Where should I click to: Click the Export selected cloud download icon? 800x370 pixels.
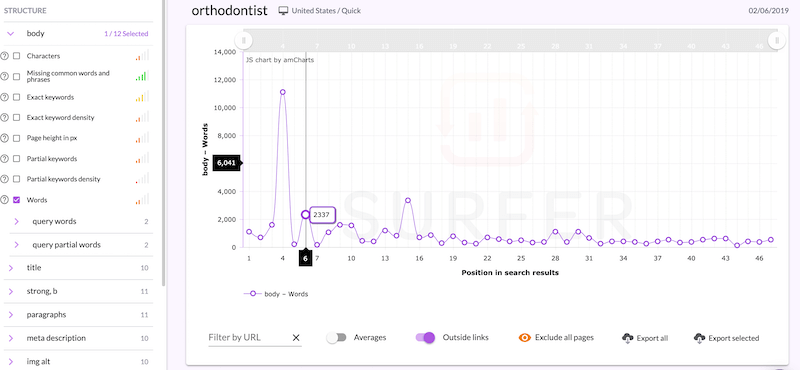(699, 338)
